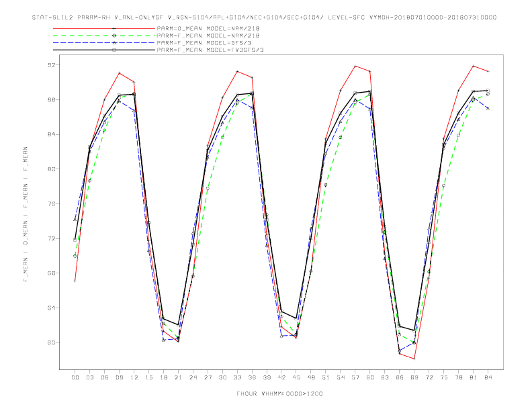Viewport: 532px width, 411px height.
Task: Click the vertical y-axis title 'F_MEAN | O_MEAN'
Action: coord(26,214)
